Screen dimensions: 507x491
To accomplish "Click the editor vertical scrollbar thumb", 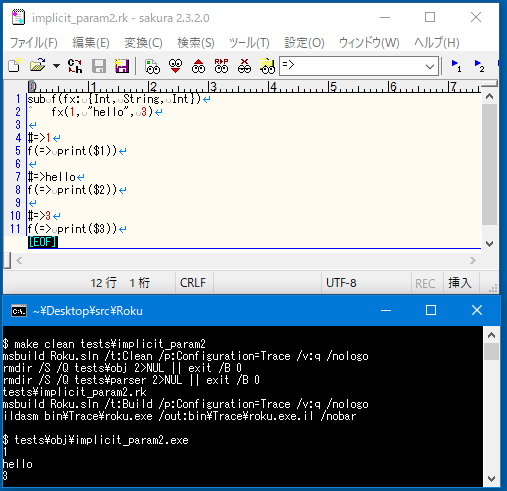I will click(489, 164).
